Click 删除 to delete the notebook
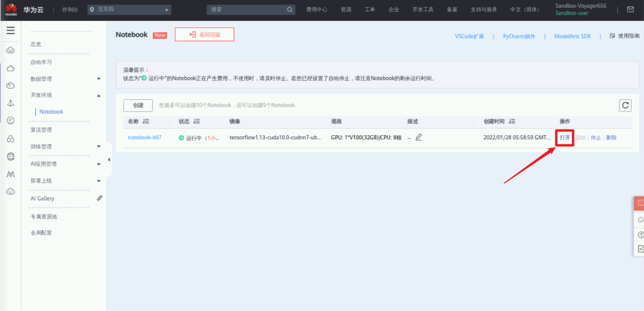Screen dimensions: 644x311 tap(611, 138)
